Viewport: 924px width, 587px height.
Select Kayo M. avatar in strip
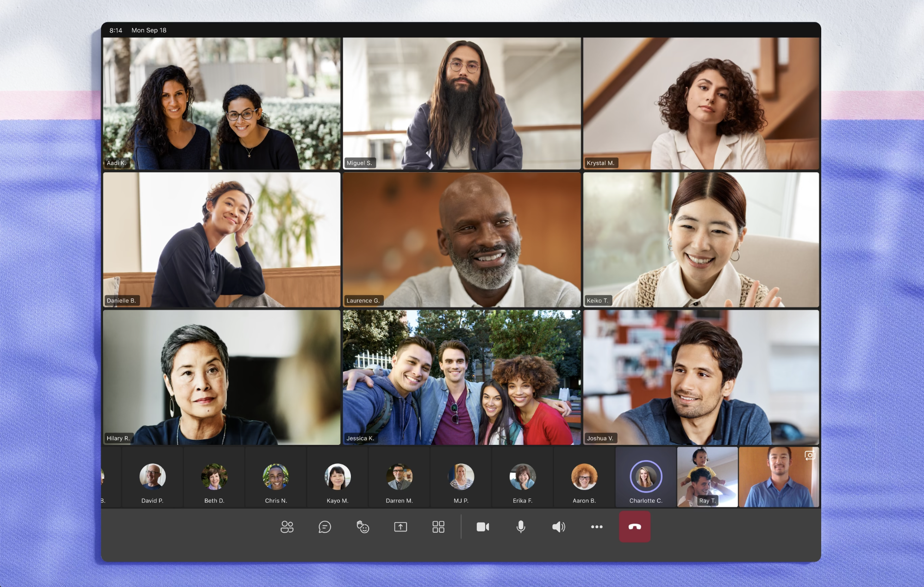coord(337,476)
